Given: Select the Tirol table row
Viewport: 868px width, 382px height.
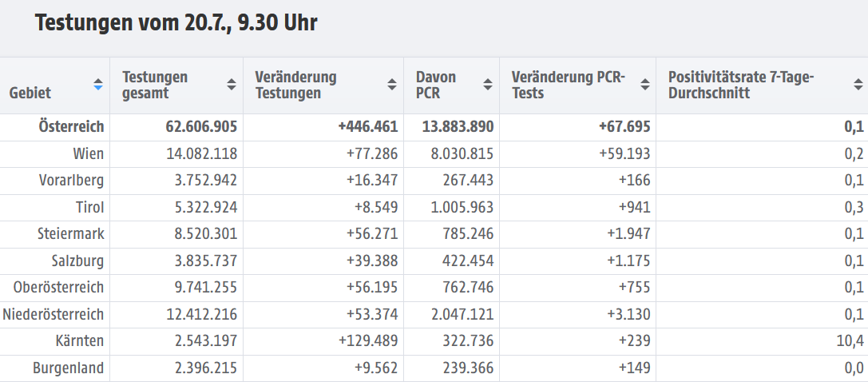Looking at the screenshot, I should coord(434,208).
